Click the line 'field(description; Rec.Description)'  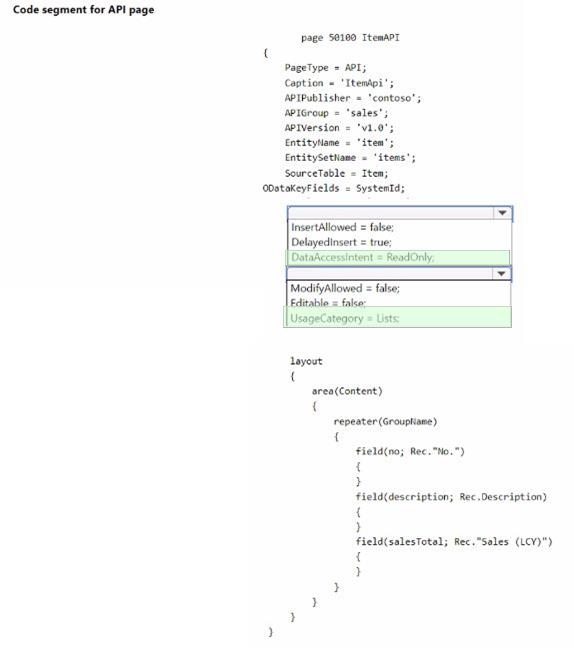pos(451,497)
